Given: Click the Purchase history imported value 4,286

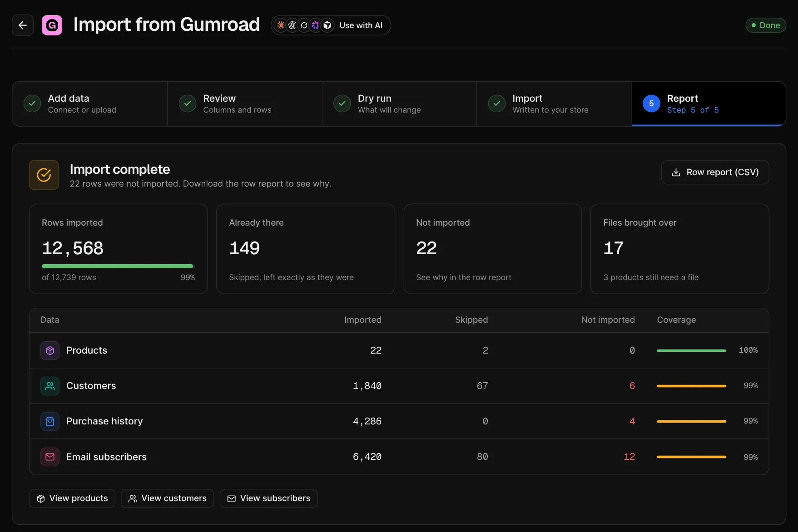Looking at the screenshot, I should coord(367,421).
